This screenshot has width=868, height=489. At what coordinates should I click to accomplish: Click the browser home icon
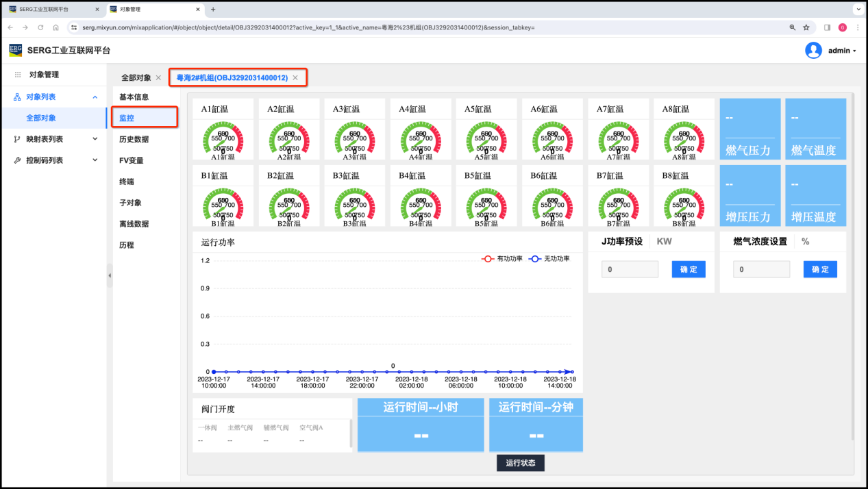(55, 27)
